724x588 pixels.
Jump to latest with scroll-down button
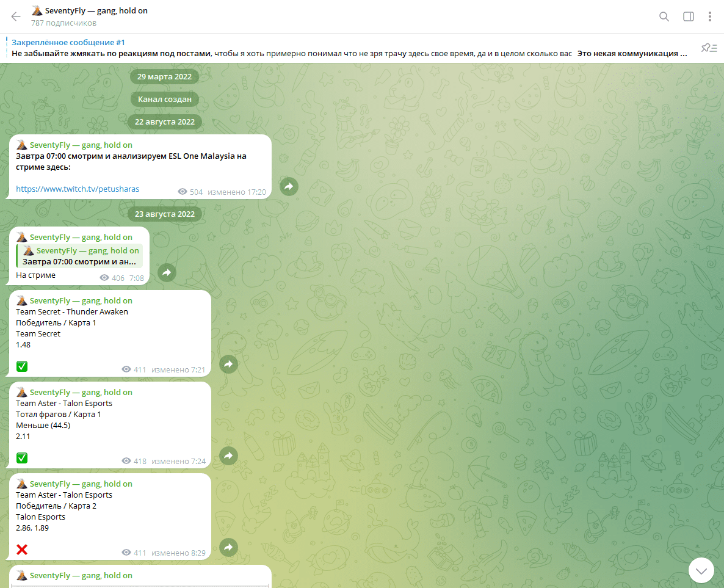(701, 570)
